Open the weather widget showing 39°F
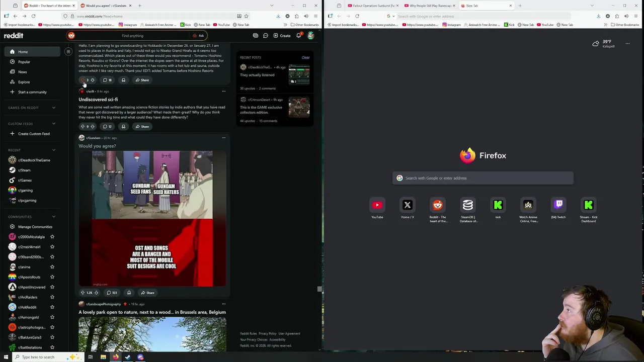This screenshot has width=644, height=362. pyautogui.click(x=603, y=44)
